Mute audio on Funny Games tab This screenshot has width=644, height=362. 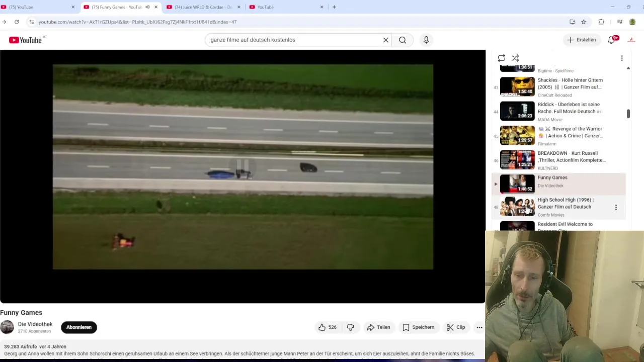[147, 7]
